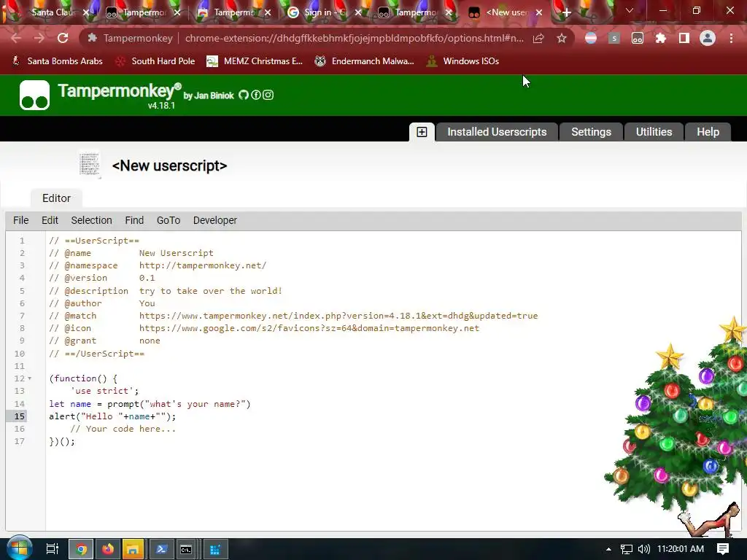Click the userscript thumbnail icon beside title
This screenshot has width=747, height=560.
[90, 165]
